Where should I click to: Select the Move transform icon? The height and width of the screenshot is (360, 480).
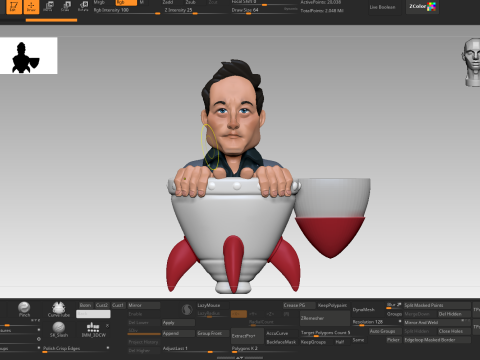[48, 6]
